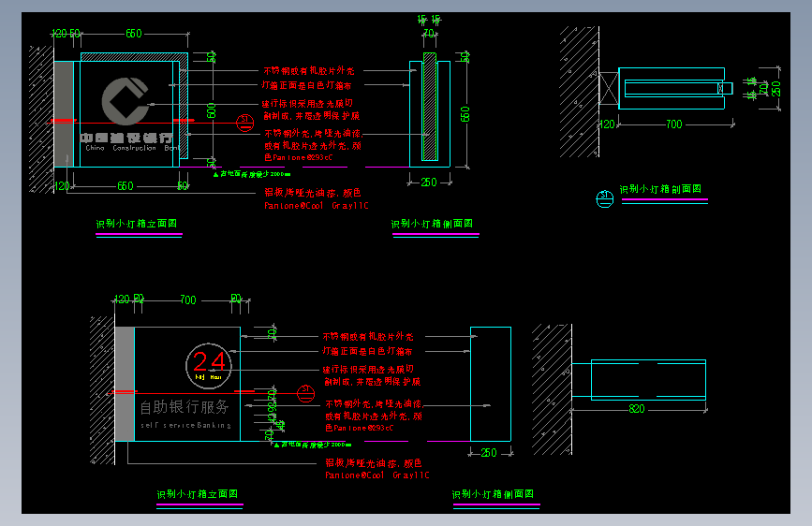The height and width of the screenshot is (526, 812).
Task: Click the "250" dimension under the self-service side view
Action: (489, 452)
